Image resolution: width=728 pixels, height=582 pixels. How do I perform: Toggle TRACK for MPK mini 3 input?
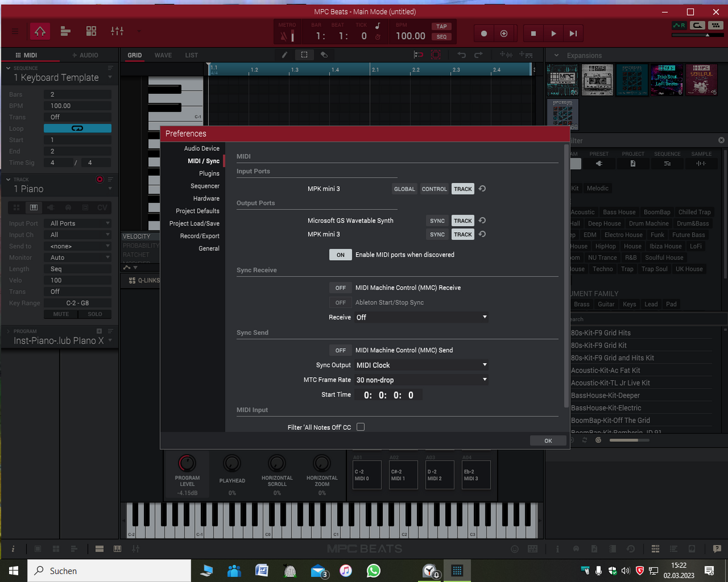(x=463, y=189)
